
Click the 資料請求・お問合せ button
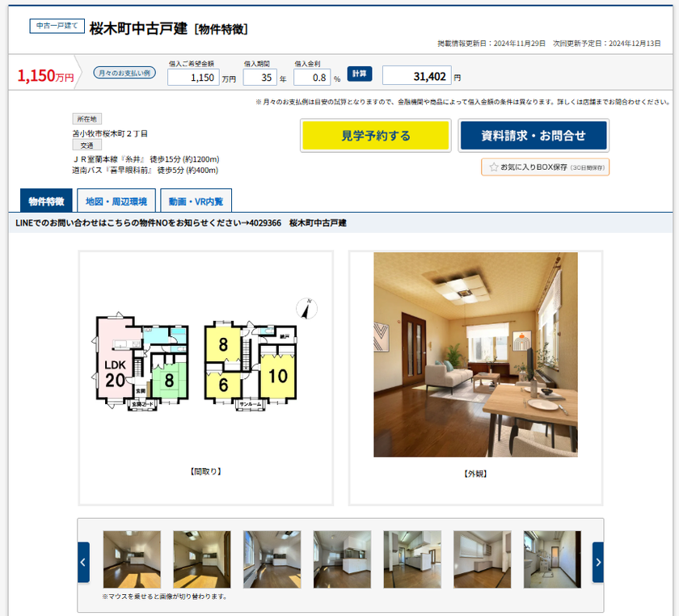point(533,136)
